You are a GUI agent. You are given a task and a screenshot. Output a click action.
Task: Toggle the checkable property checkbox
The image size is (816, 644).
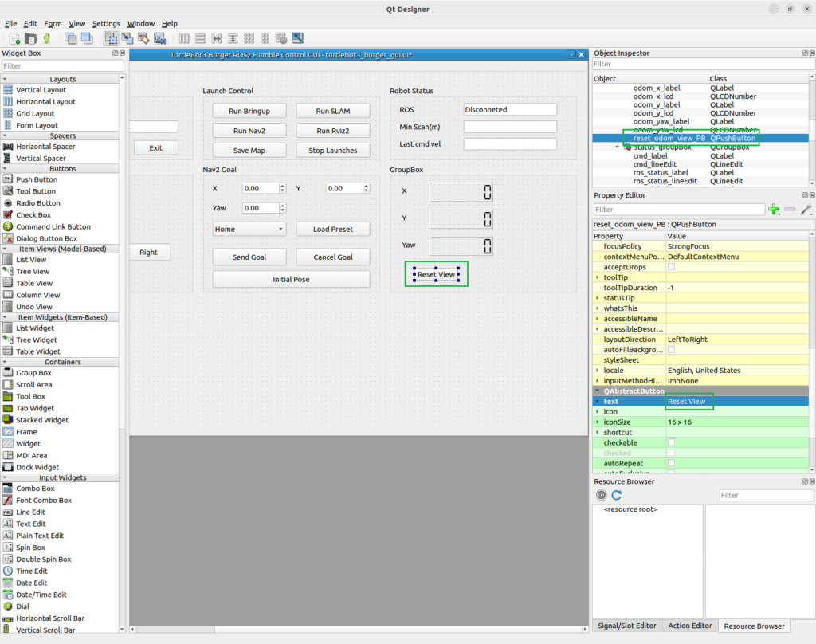[x=671, y=442]
